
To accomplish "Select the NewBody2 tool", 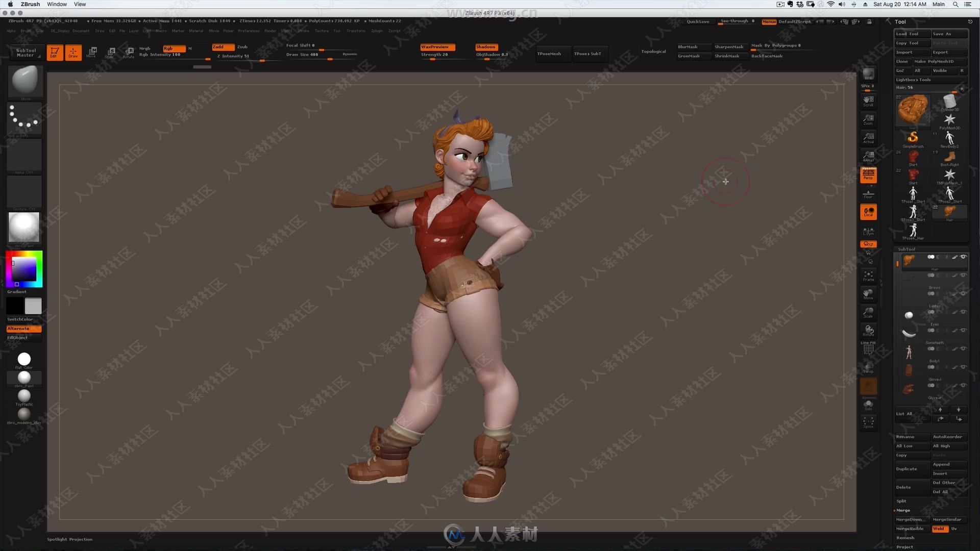I will coord(949,139).
